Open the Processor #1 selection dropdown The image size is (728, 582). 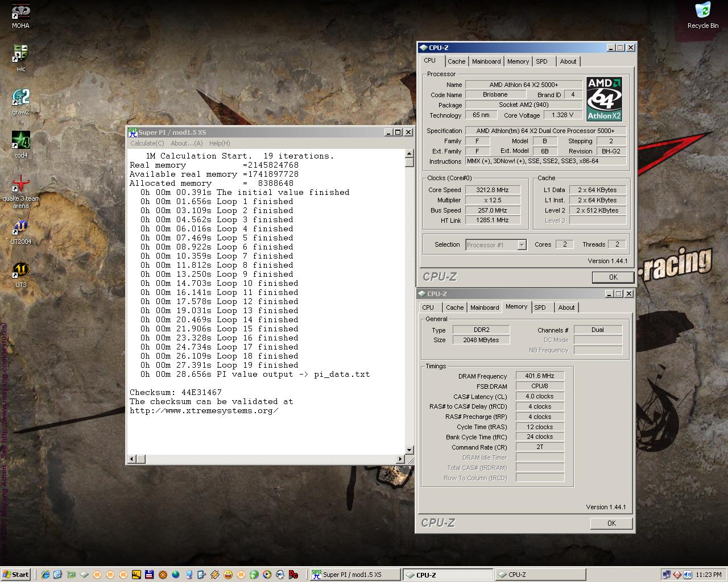[496, 245]
